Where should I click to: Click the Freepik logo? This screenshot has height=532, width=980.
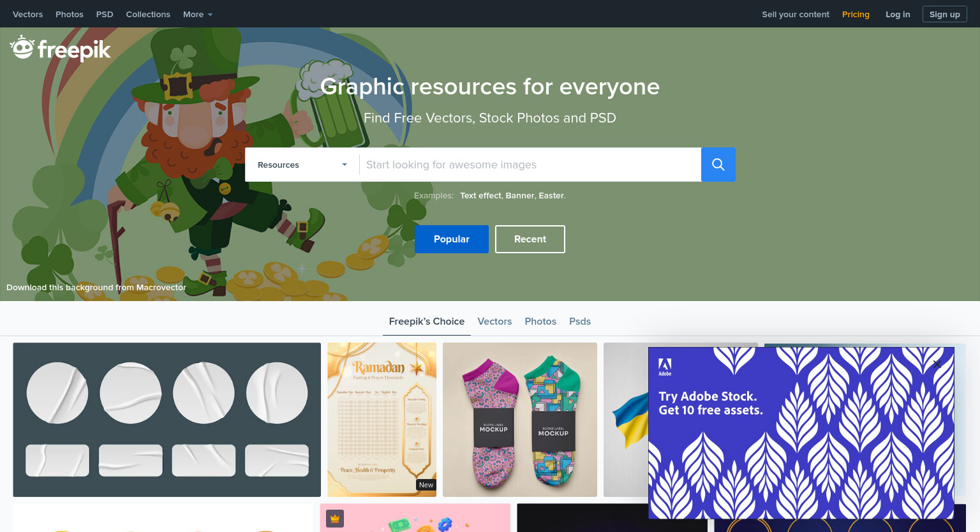point(61,48)
